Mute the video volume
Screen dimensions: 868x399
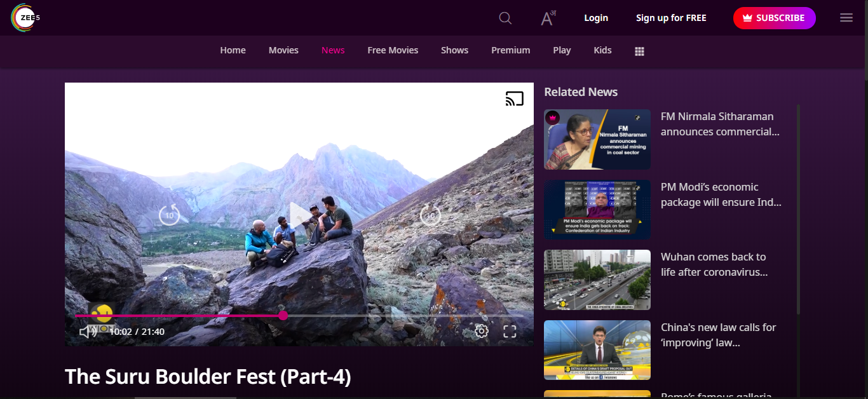[x=87, y=332]
